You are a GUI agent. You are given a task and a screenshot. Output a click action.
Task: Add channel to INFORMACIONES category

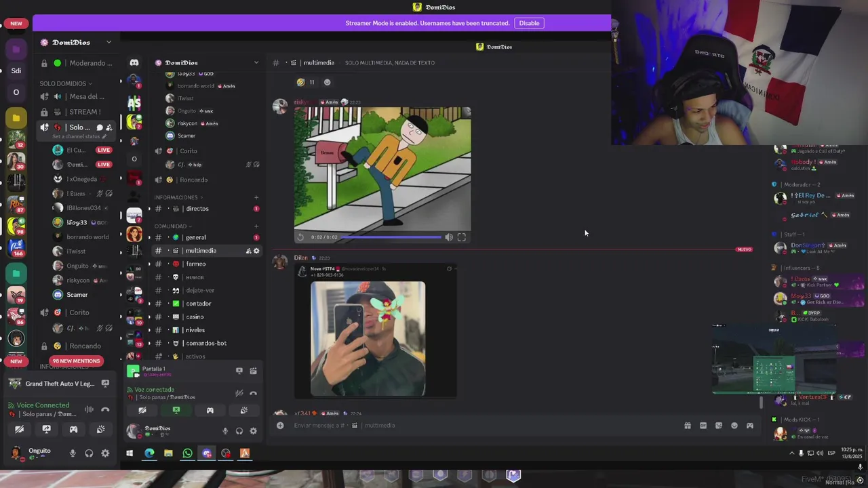[x=256, y=198]
